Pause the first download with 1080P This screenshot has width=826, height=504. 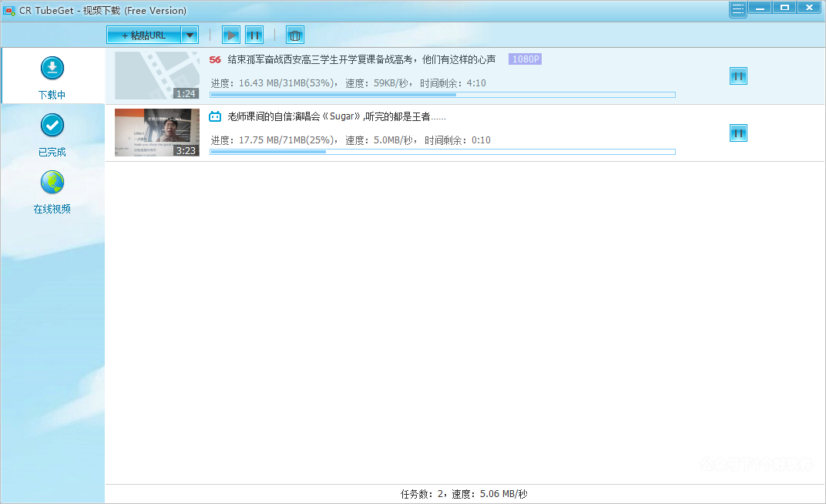[x=738, y=76]
